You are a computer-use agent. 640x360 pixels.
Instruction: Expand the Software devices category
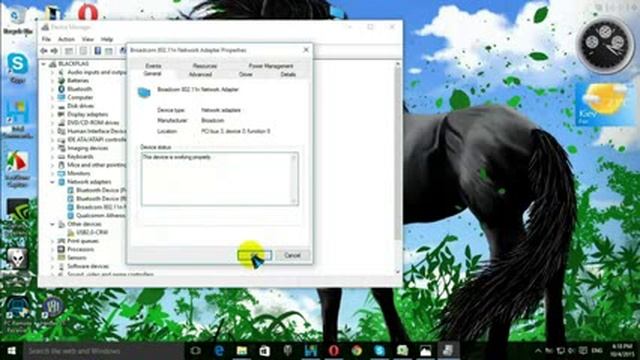coord(52,267)
